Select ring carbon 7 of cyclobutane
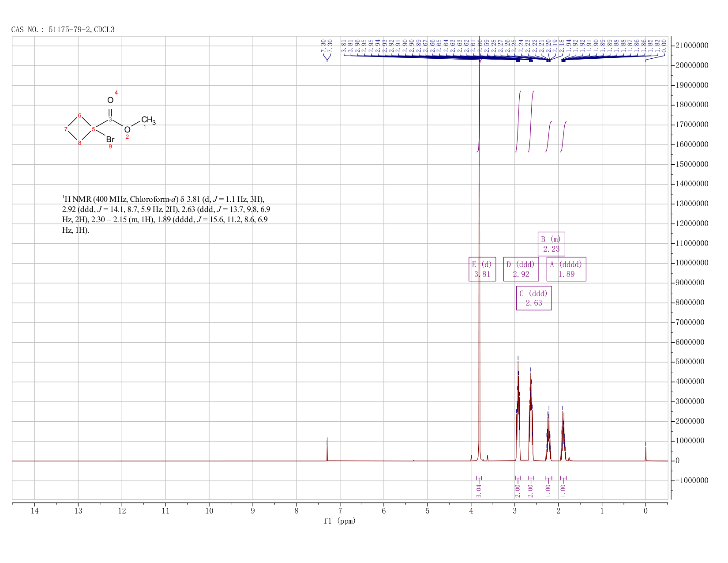728x563 pixels. pos(66,129)
